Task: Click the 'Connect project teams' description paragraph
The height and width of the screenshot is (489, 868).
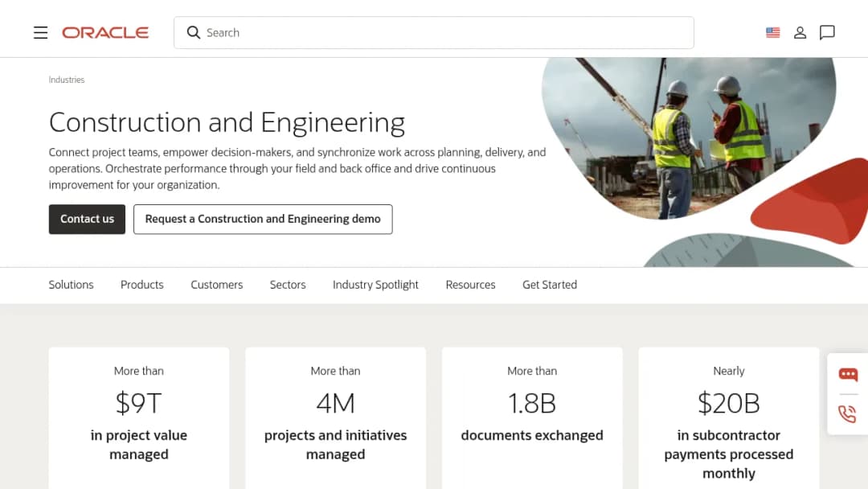Action: [297, 168]
